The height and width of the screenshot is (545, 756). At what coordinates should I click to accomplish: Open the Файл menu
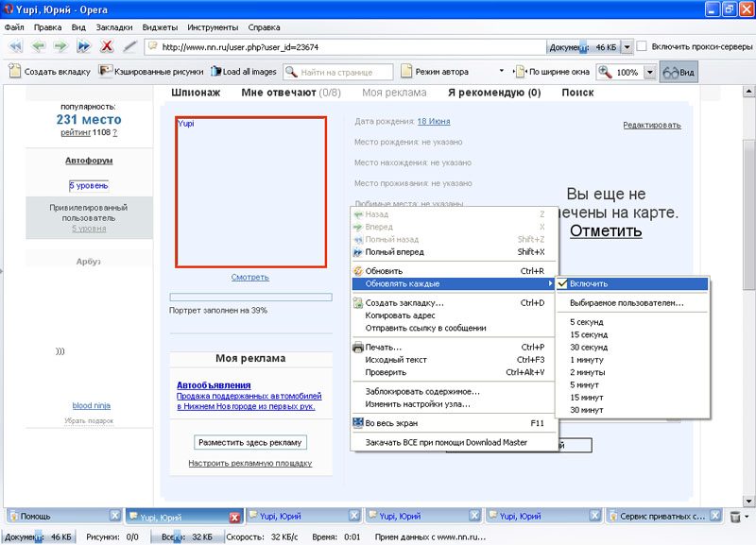(14, 27)
